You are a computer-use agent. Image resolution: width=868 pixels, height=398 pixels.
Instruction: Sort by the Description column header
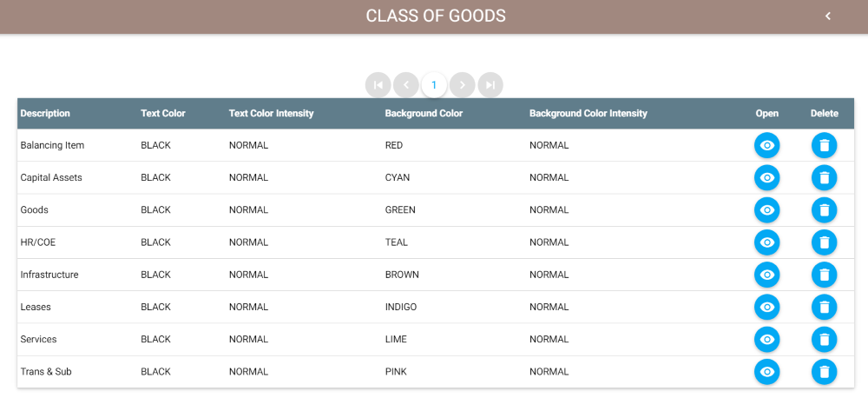coord(45,113)
